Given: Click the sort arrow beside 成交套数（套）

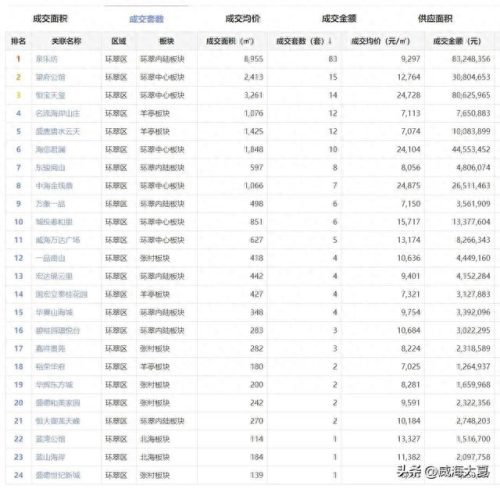Looking at the screenshot, I should click(330, 41).
